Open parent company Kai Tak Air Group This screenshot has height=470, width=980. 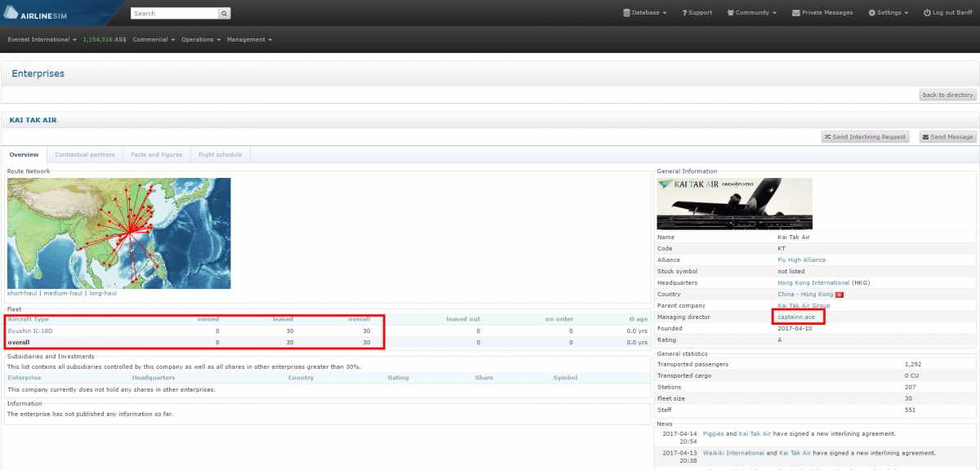pyautogui.click(x=804, y=305)
